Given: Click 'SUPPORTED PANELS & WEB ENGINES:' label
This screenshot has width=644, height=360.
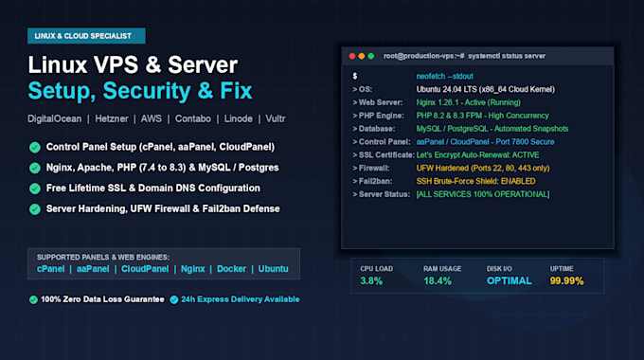Looking at the screenshot, I should click(x=103, y=258).
